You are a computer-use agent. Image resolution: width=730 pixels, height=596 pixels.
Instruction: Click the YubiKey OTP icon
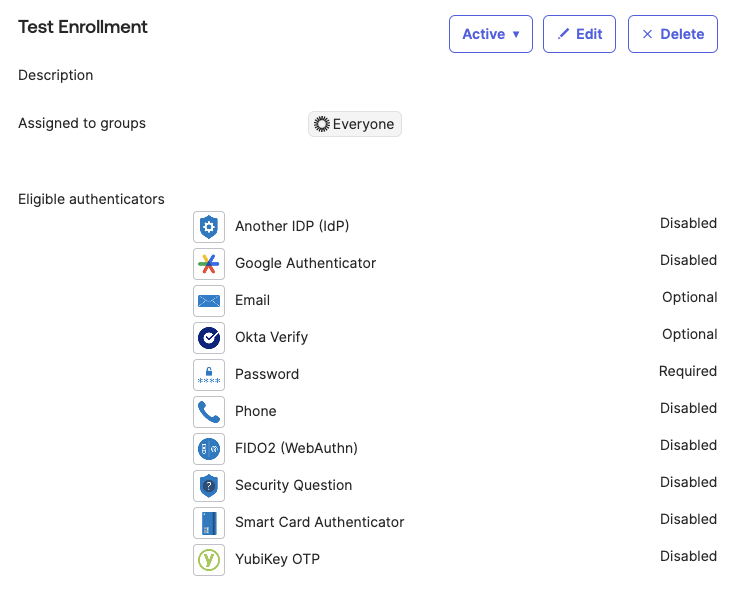click(x=208, y=560)
